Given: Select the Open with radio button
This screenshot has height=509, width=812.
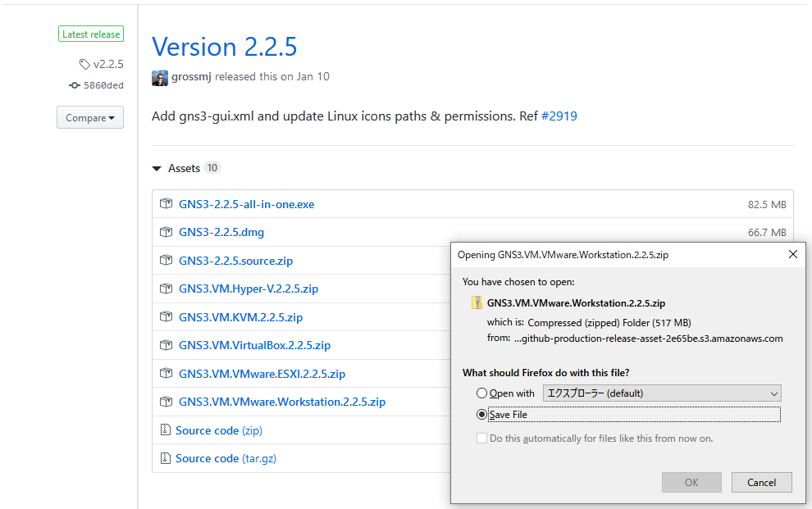Looking at the screenshot, I should (481, 393).
